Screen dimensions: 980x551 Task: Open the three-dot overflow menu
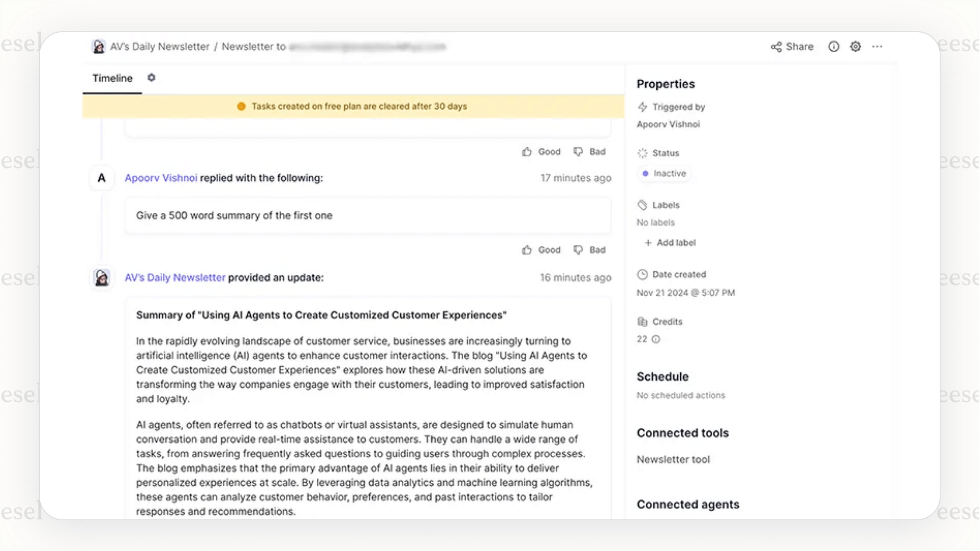877,47
